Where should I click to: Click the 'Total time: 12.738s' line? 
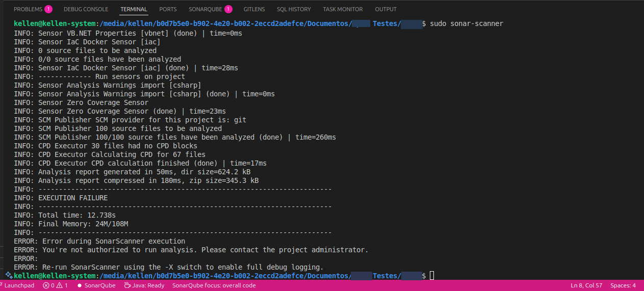(x=65, y=215)
